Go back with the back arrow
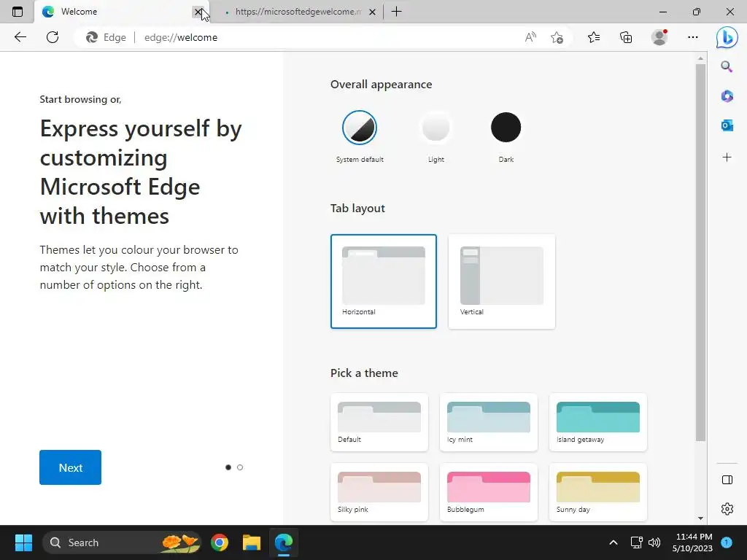747x560 pixels. [20, 37]
